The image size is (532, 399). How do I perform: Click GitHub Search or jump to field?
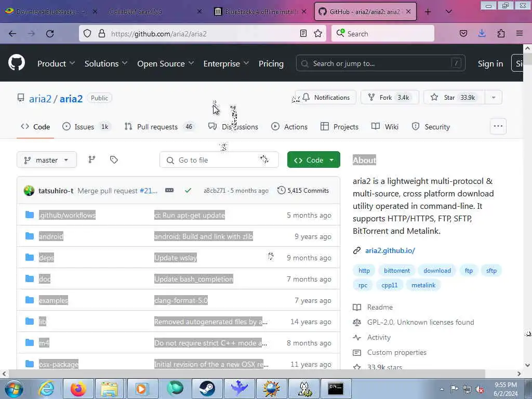point(380,63)
